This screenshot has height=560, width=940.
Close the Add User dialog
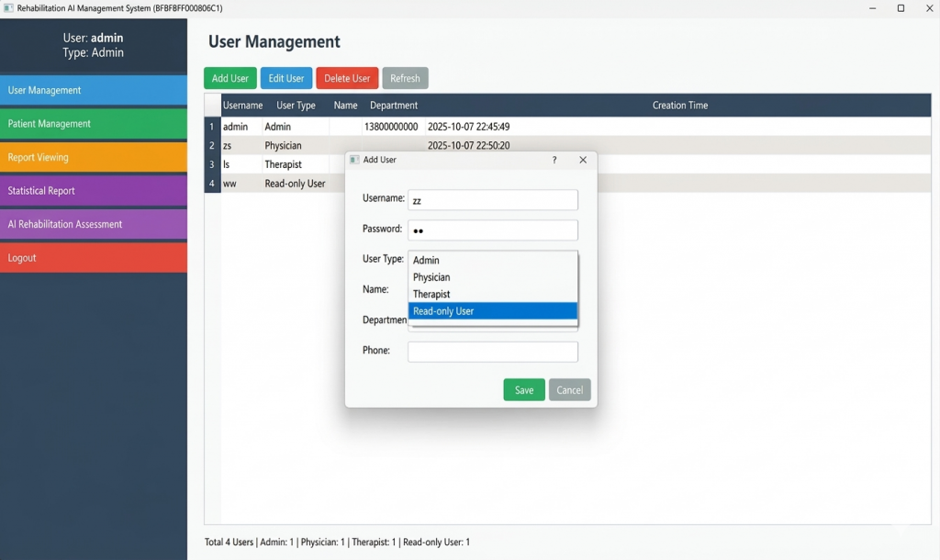[x=583, y=160]
